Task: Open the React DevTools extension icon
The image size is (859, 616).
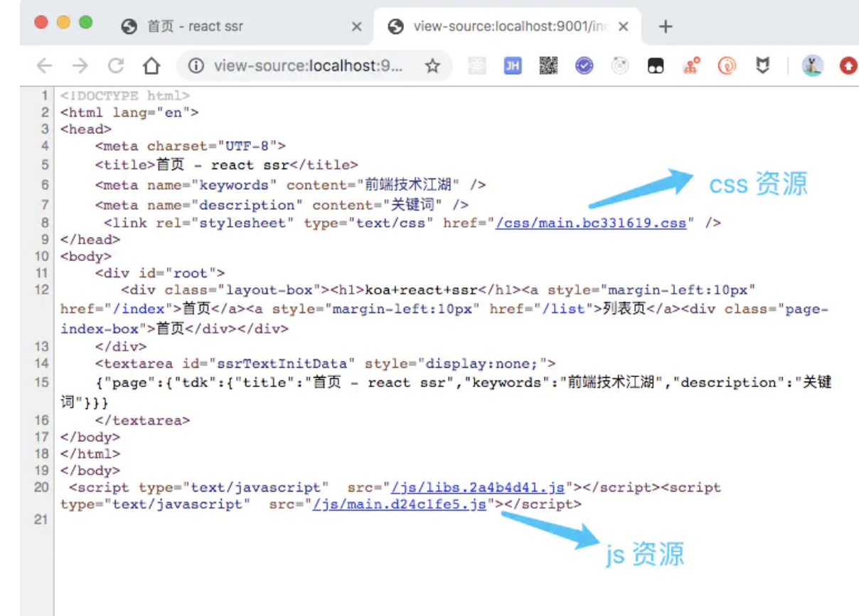Action: click(x=477, y=66)
